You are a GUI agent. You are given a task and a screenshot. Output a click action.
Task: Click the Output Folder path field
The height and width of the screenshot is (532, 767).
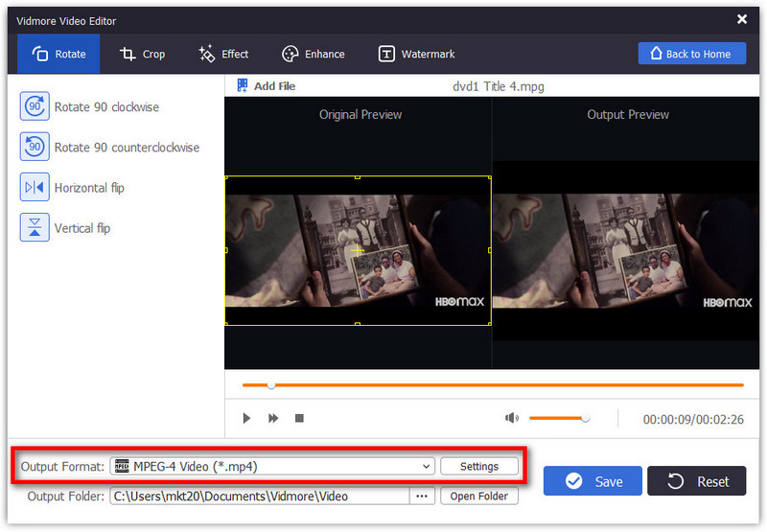click(x=259, y=497)
